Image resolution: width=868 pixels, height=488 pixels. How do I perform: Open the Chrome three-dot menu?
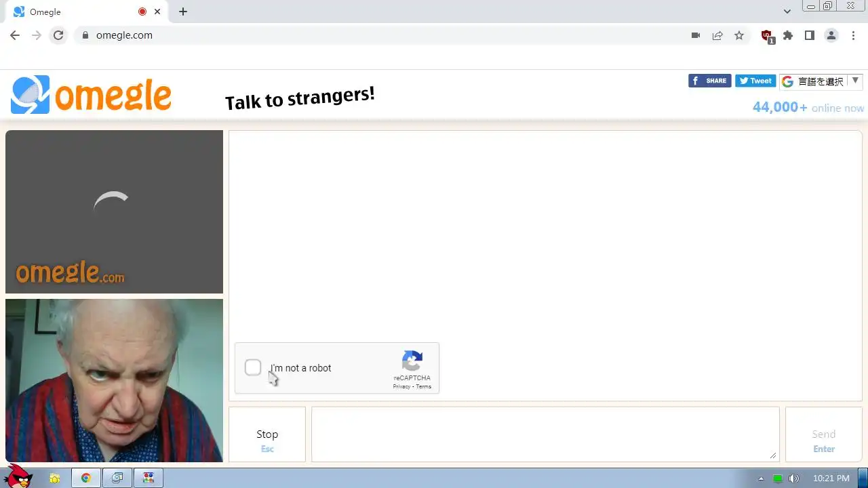coord(853,35)
